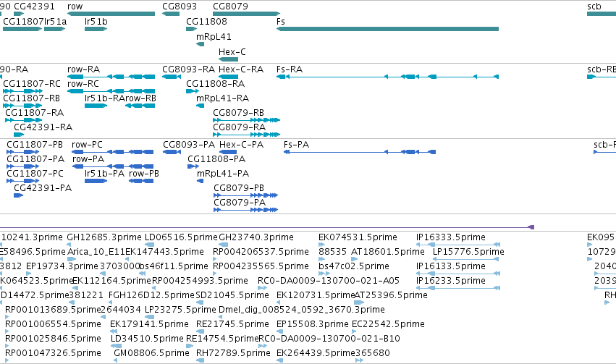This screenshot has width=616, height=364.
Task: Select the Ir51b gene arrow
Action: [96, 29]
